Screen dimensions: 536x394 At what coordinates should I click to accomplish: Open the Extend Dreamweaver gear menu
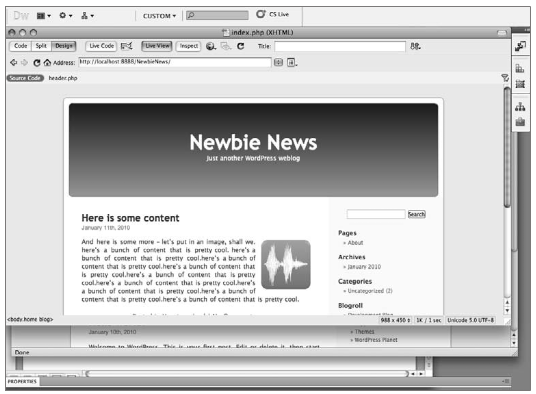65,15
